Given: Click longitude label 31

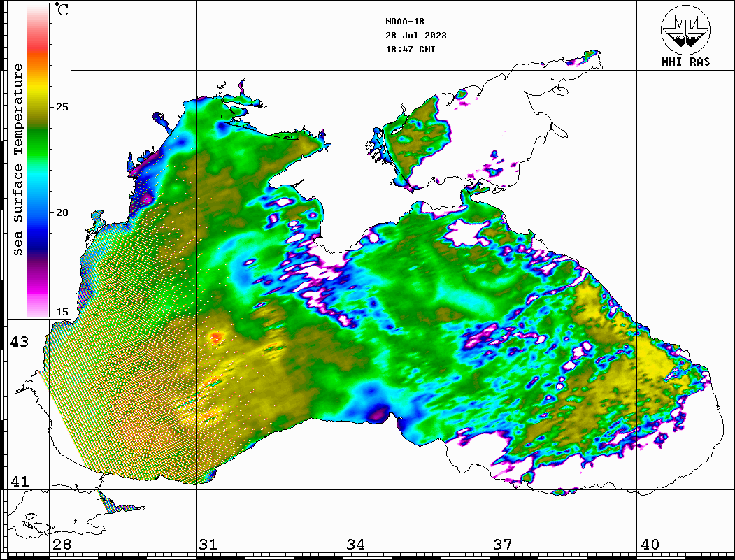Looking at the screenshot, I should click(208, 545).
